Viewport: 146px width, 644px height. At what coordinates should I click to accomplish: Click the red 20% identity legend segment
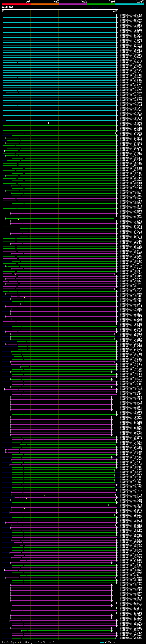tap(16, 4)
